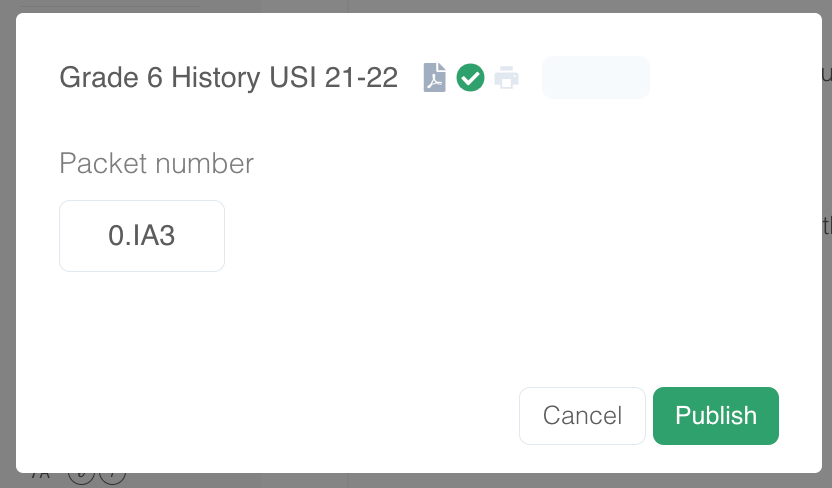The image size is (832, 488).
Task: Click the white Cancel button
Action: 582,416
